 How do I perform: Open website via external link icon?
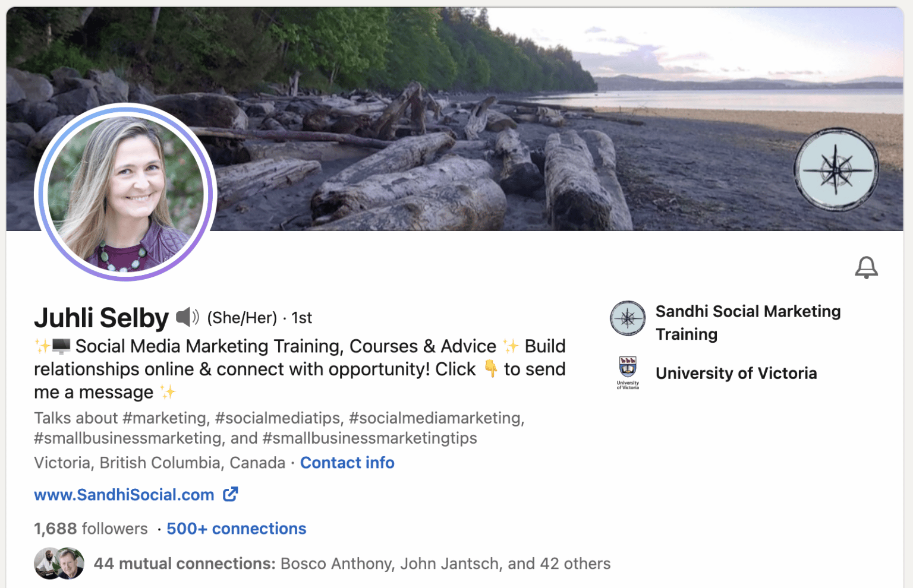coord(231,494)
